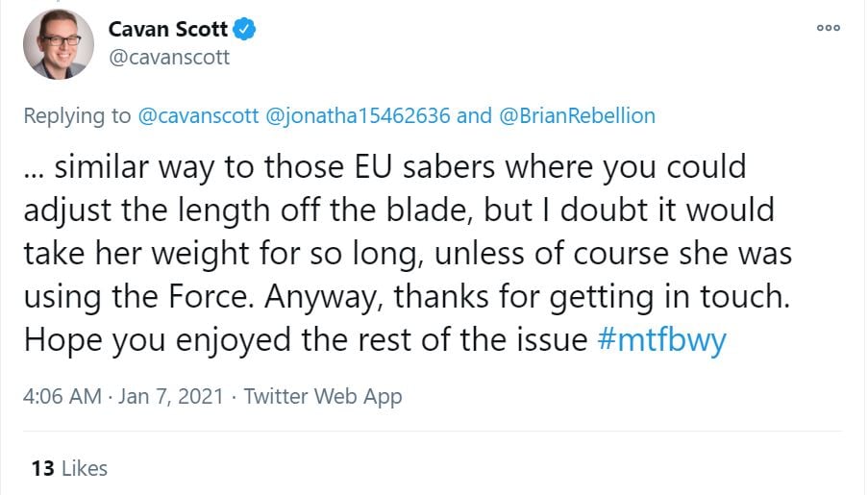868x495 pixels.
Task: Visit the @BrianRebellion profile mention
Action: click(576, 116)
